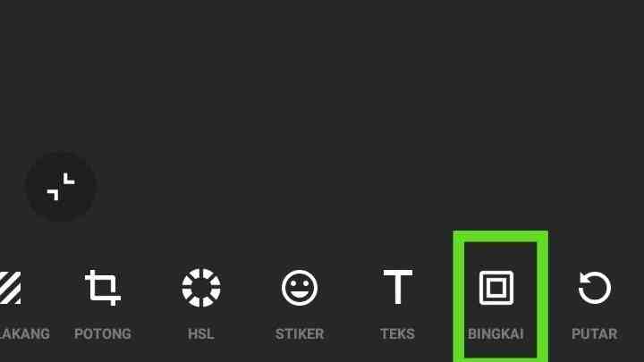Select the Putar rotate arrow icon
Image resolution: width=644 pixels, height=362 pixels.
click(594, 287)
